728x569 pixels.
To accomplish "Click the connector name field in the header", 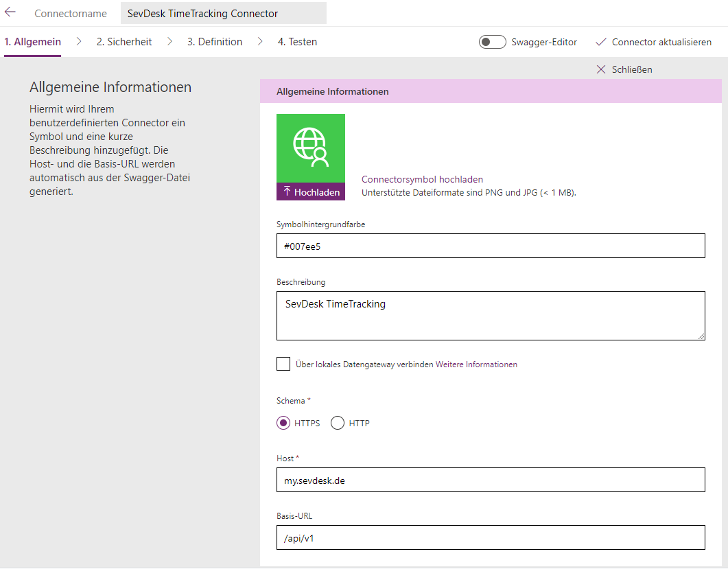I will [223, 12].
